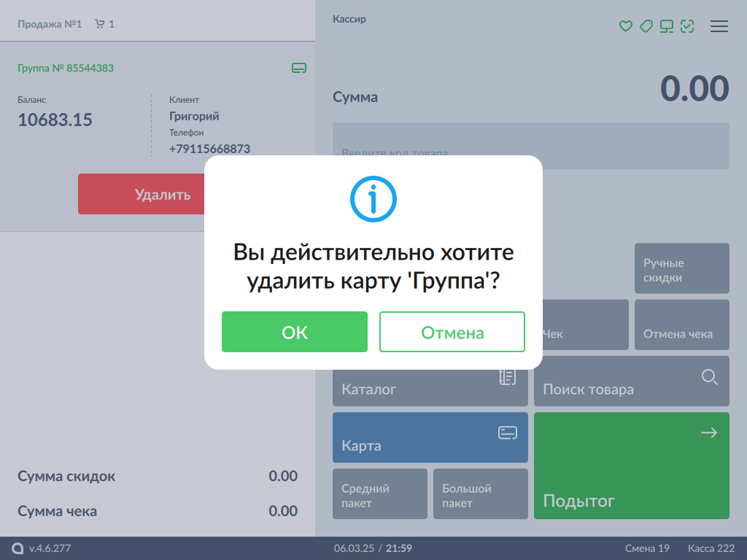Viewport: 747px width, 560px height.
Task: Click the blue info icon in dialog
Action: coord(373,198)
